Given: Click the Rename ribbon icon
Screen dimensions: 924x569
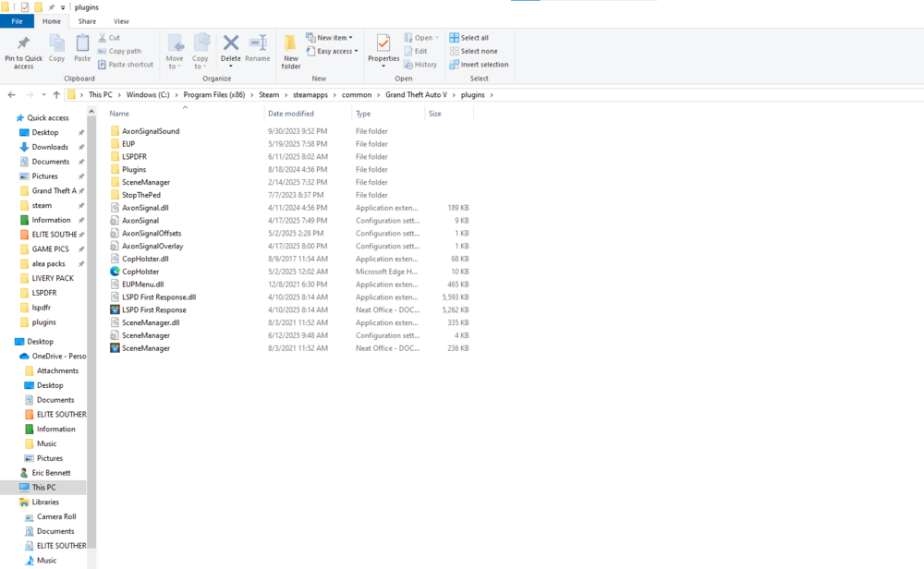Looking at the screenshot, I should pyautogui.click(x=258, y=43).
